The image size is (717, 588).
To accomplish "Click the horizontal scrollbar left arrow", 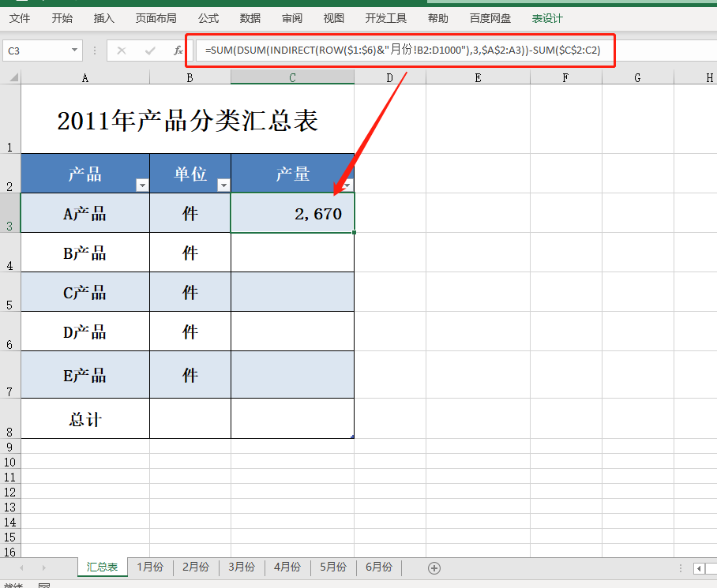I will pyautogui.click(x=699, y=568).
